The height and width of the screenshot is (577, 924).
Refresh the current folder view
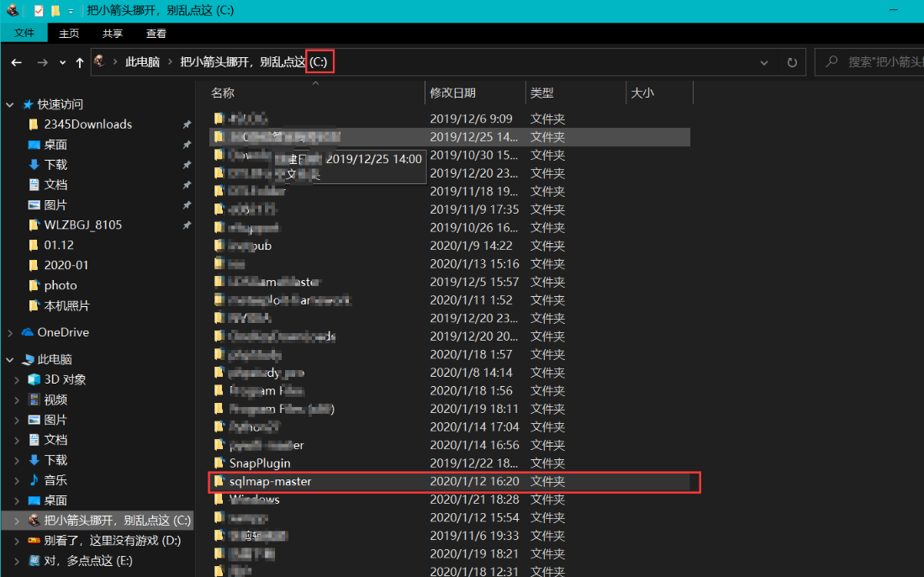(792, 62)
